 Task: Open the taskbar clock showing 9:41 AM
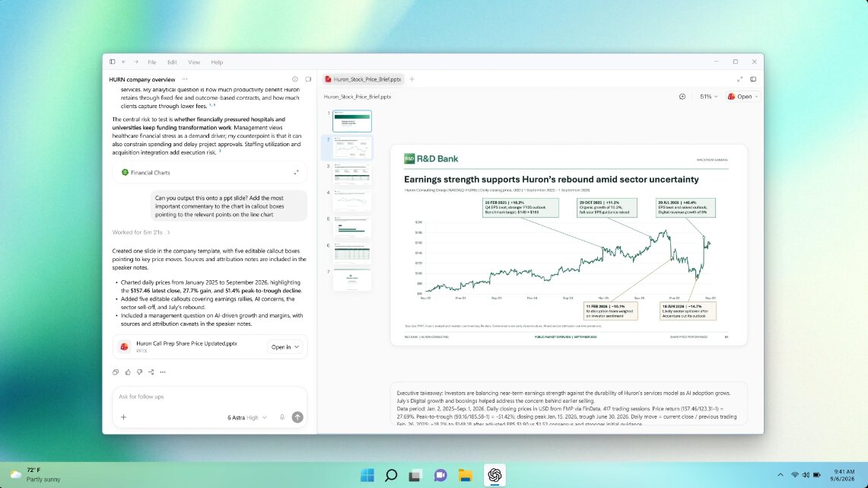pos(844,475)
